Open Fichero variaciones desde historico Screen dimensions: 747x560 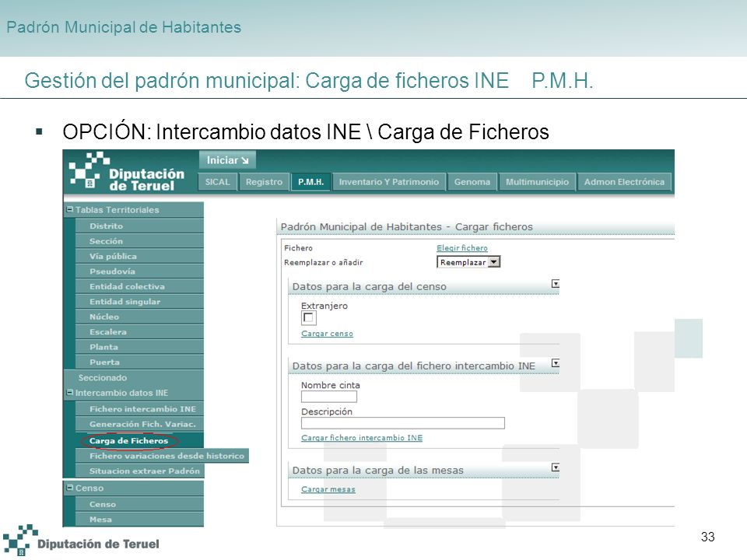coord(162,456)
